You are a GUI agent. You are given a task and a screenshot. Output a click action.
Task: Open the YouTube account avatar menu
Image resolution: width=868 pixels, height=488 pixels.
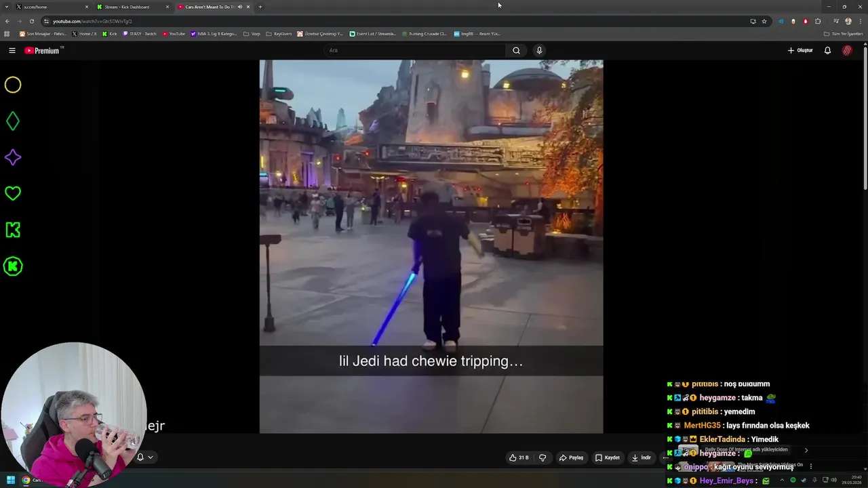847,50
